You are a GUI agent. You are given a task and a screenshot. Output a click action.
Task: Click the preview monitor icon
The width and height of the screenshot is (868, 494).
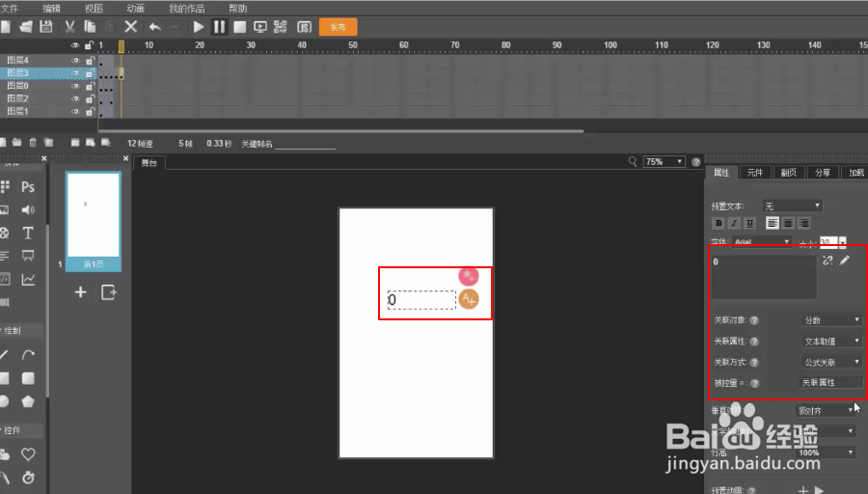click(259, 27)
